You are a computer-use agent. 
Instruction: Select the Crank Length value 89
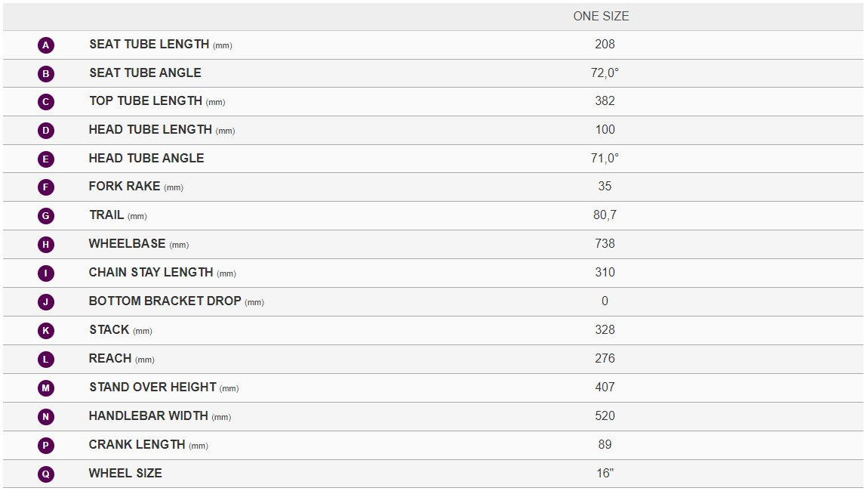[605, 445]
